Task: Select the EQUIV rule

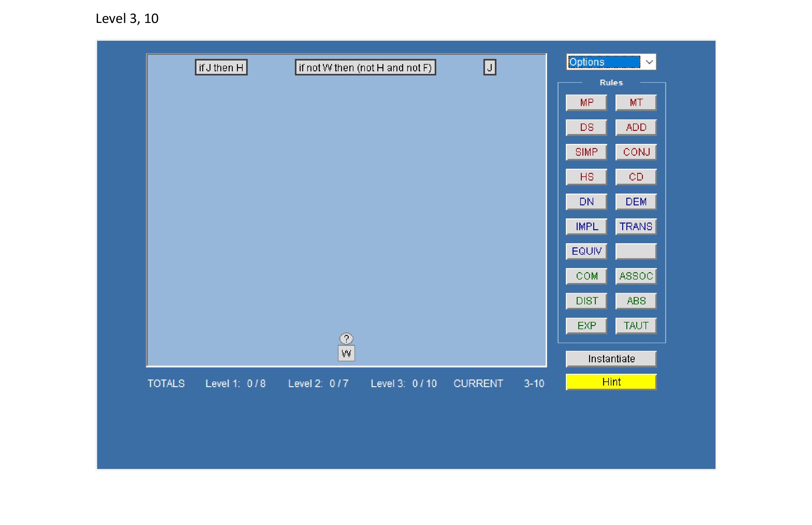Action: 586,251
